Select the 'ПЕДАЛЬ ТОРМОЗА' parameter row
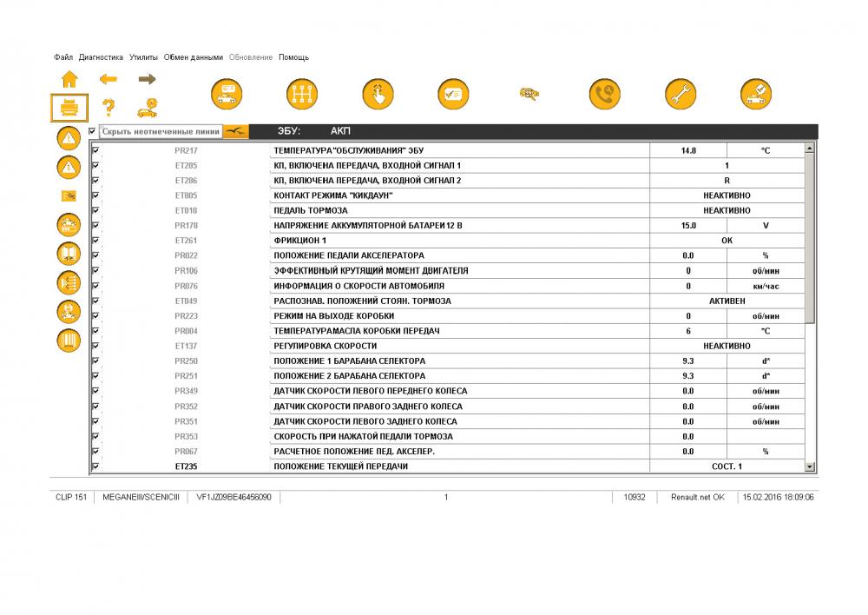 tap(449, 210)
